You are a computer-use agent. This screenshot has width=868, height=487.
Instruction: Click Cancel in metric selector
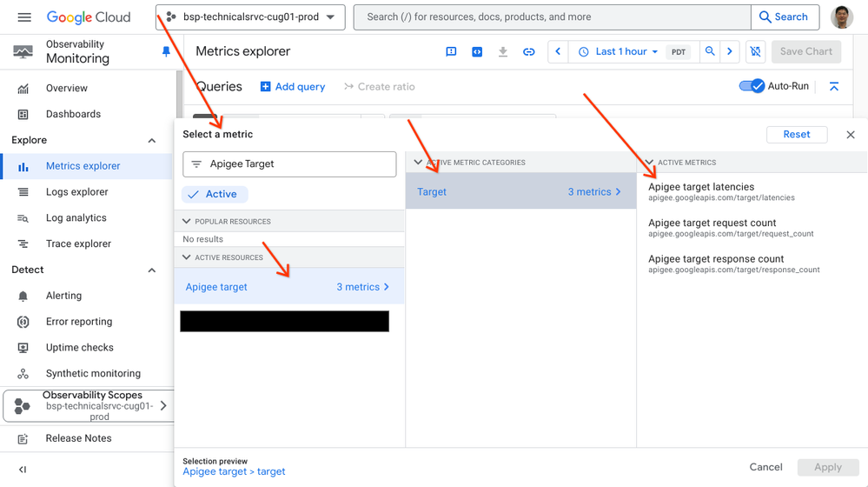(765, 467)
